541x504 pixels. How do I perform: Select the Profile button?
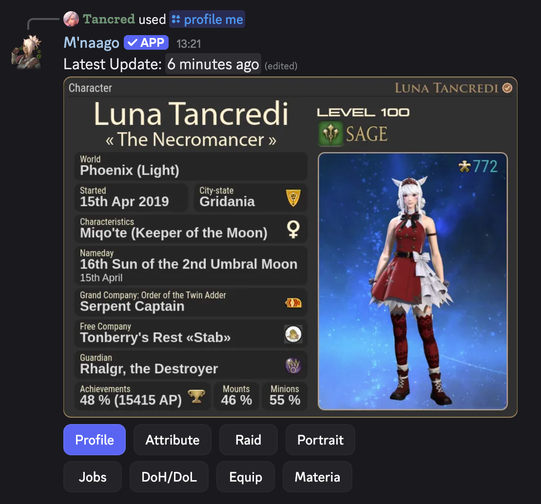[x=95, y=440]
